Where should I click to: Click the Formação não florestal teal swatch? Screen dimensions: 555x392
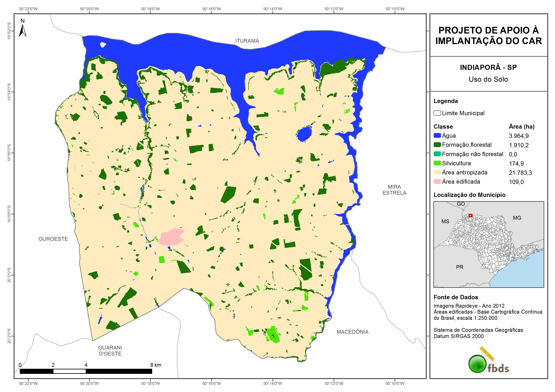coord(437,154)
